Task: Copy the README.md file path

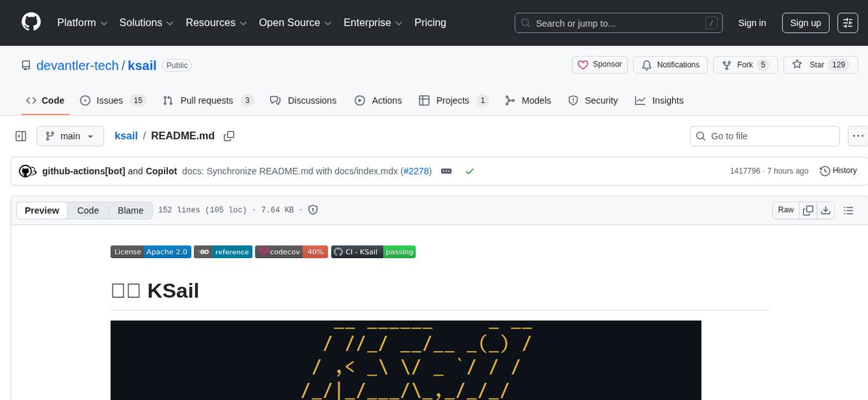Action: (x=229, y=136)
